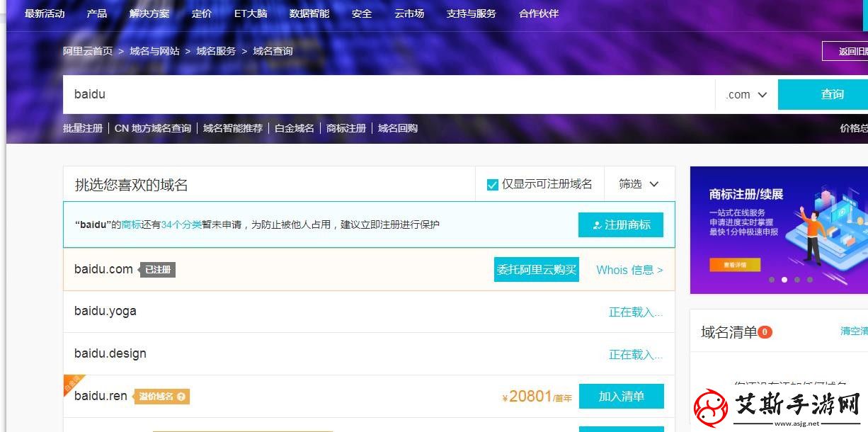Toggle 仅显示可注册域名 checkbox
Image resolution: width=868 pixels, height=432 pixels.
pos(493,185)
